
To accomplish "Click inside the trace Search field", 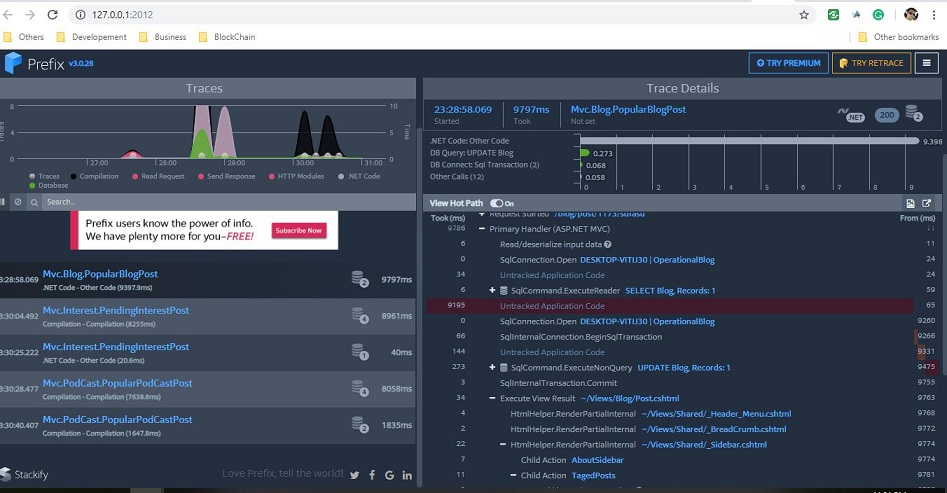I will point(230,202).
